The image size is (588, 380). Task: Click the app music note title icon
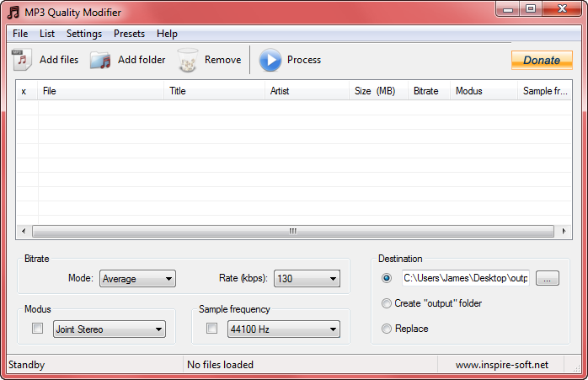pyautogui.click(x=13, y=13)
